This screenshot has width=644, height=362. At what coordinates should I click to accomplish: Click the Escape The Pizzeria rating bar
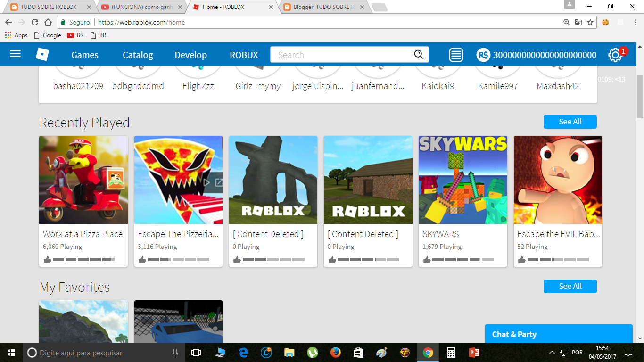tap(178, 260)
